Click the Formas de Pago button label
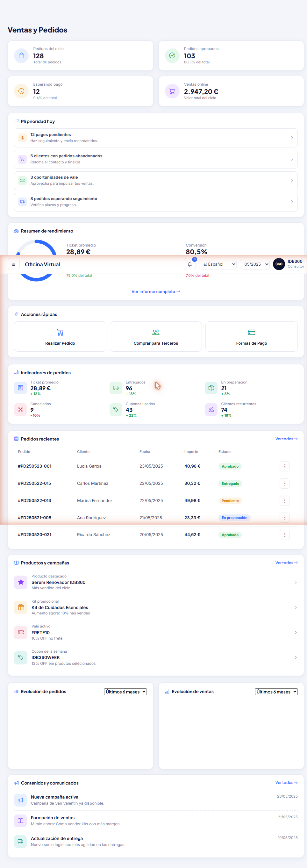 click(251, 343)
